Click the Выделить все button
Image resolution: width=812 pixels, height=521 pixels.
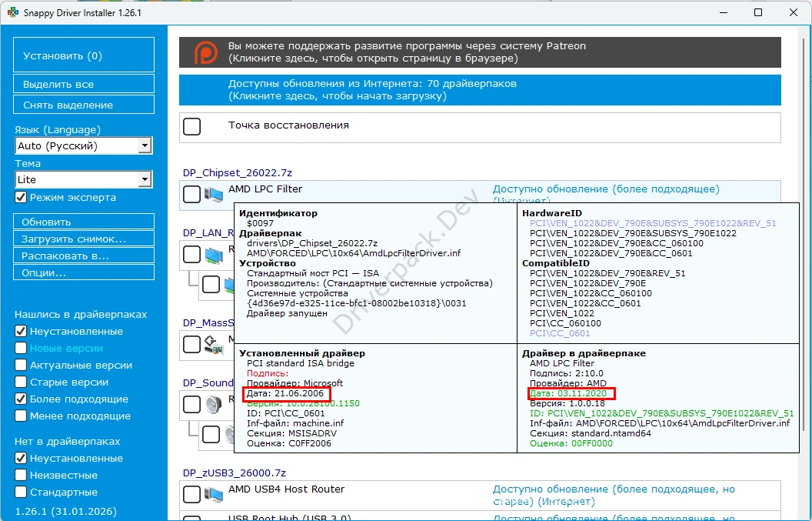[x=83, y=83]
